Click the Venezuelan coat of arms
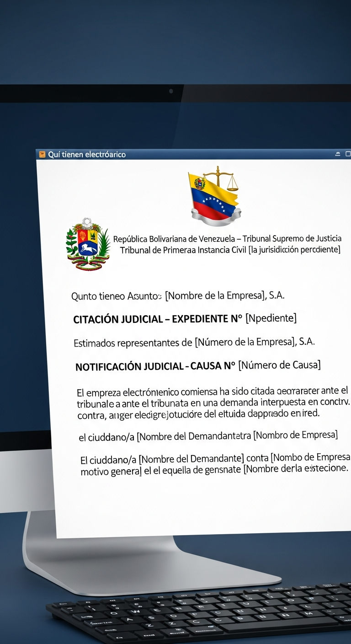351x644 pixels. click(87, 245)
